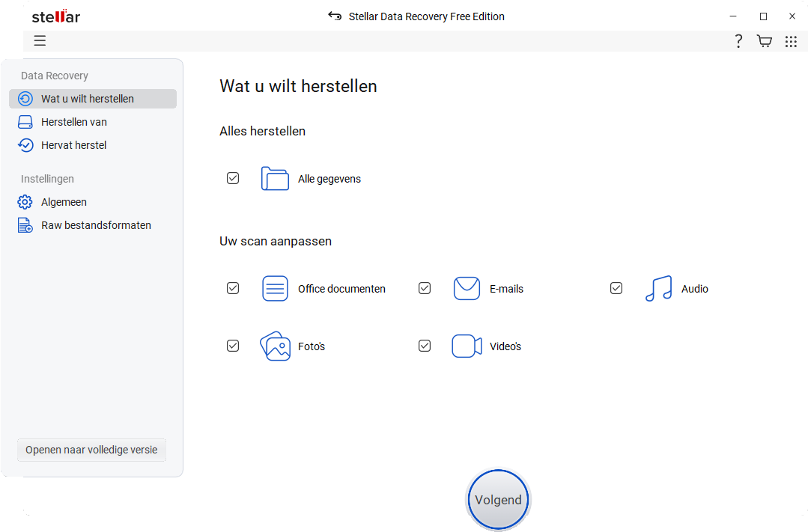Click the Volgend button
808x532 pixels.
click(x=498, y=500)
